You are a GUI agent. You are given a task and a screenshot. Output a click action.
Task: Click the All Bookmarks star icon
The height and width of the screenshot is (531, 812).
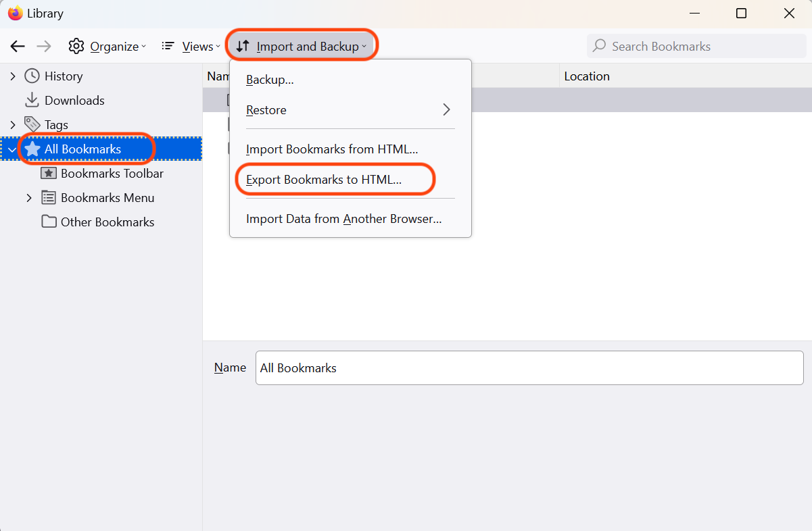[32, 149]
